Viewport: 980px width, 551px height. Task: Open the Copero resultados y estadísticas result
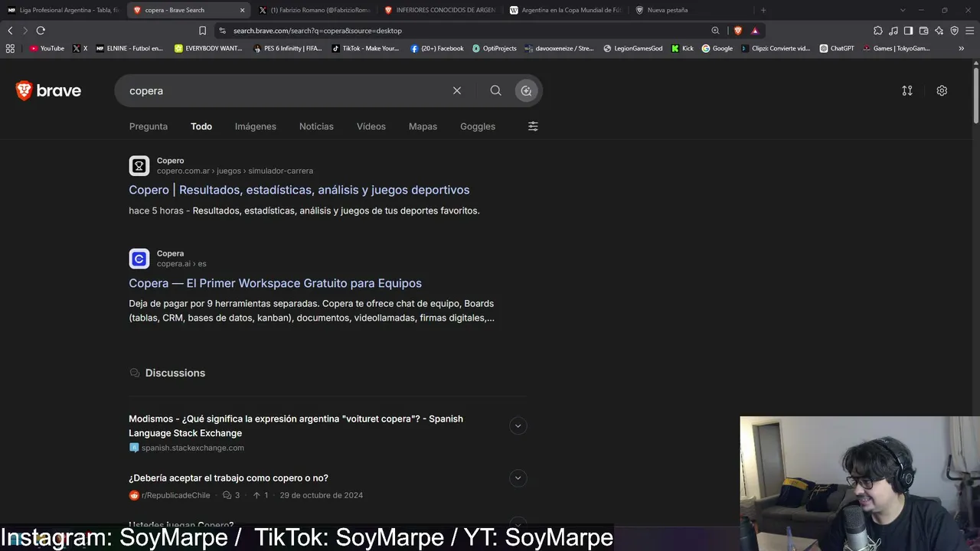[x=299, y=190]
